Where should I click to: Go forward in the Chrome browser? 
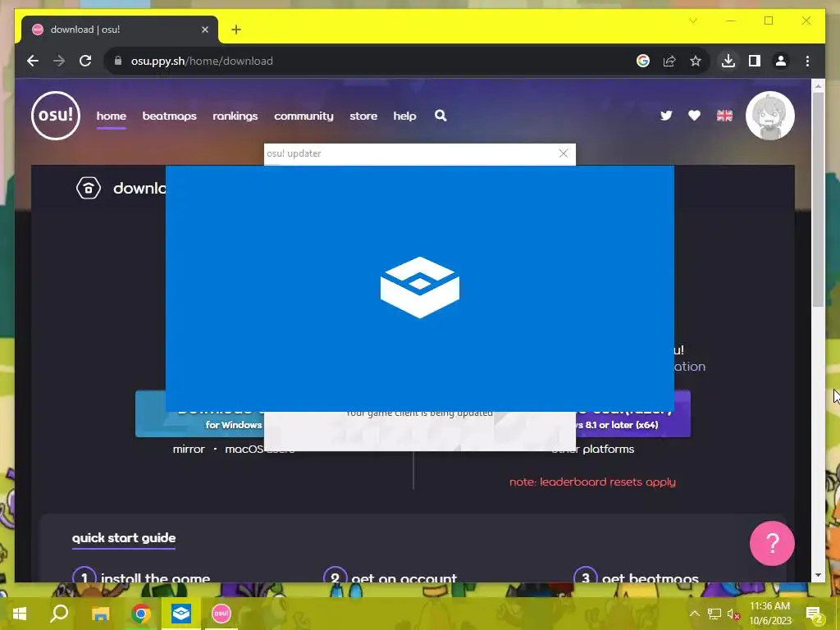click(x=59, y=61)
